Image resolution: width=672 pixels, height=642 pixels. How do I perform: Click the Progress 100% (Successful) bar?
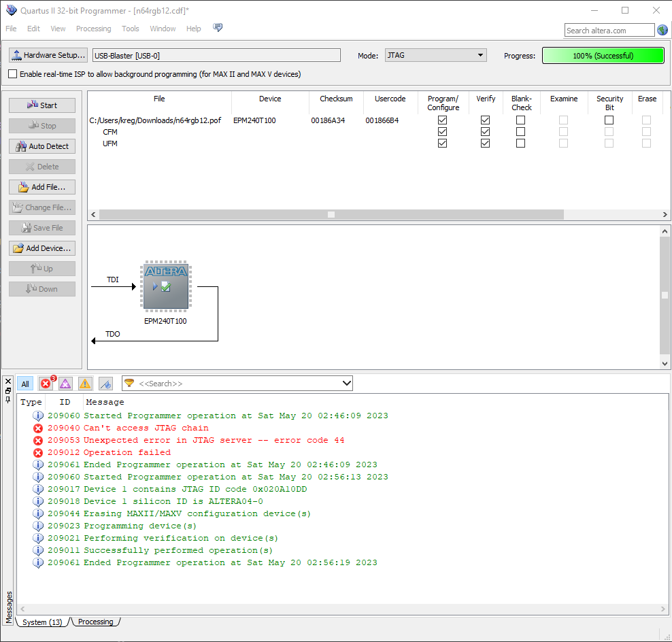pyautogui.click(x=603, y=56)
